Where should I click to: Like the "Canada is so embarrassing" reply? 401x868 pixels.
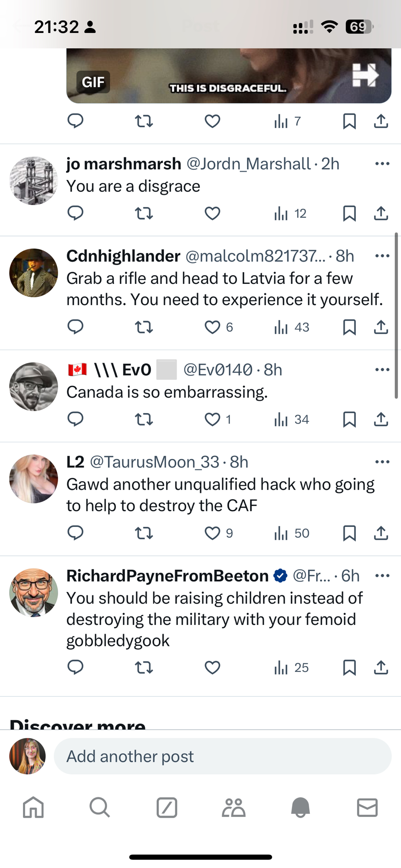212,419
